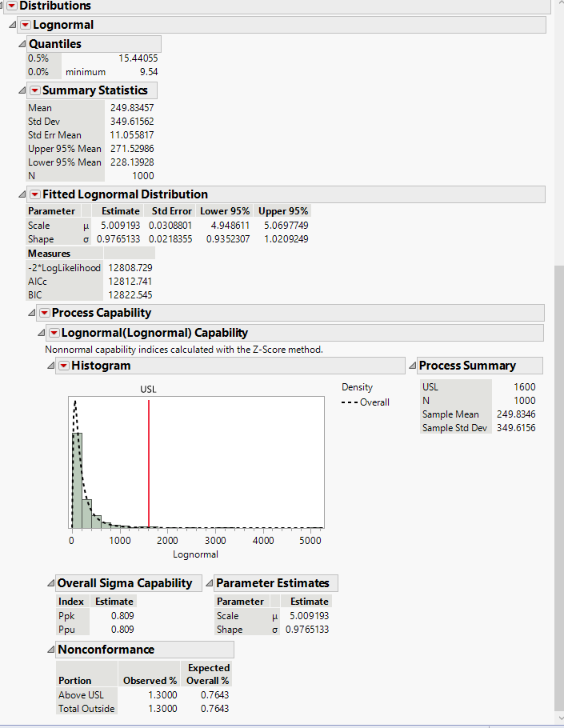This screenshot has height=728, width=564.
Task: Open Lognormal(Lognormal) Capability red triangle menu
Action: pyautogui.click(x=54, y=333)
